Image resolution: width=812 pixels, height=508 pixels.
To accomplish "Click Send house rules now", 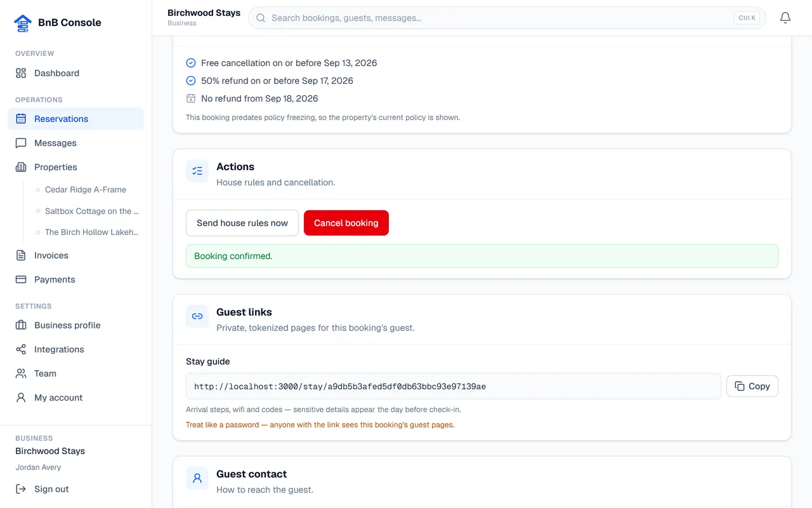I will point(242,223).
